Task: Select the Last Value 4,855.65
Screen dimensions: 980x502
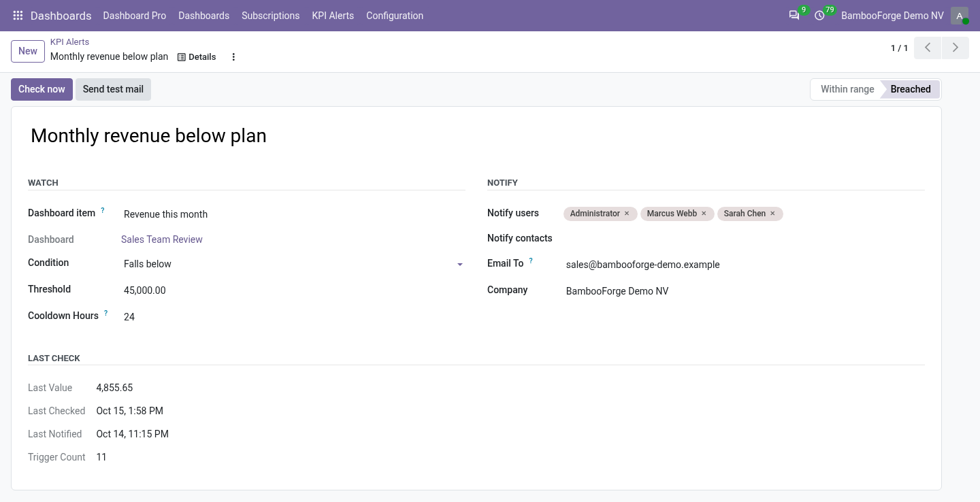Action: click(114, 388)
